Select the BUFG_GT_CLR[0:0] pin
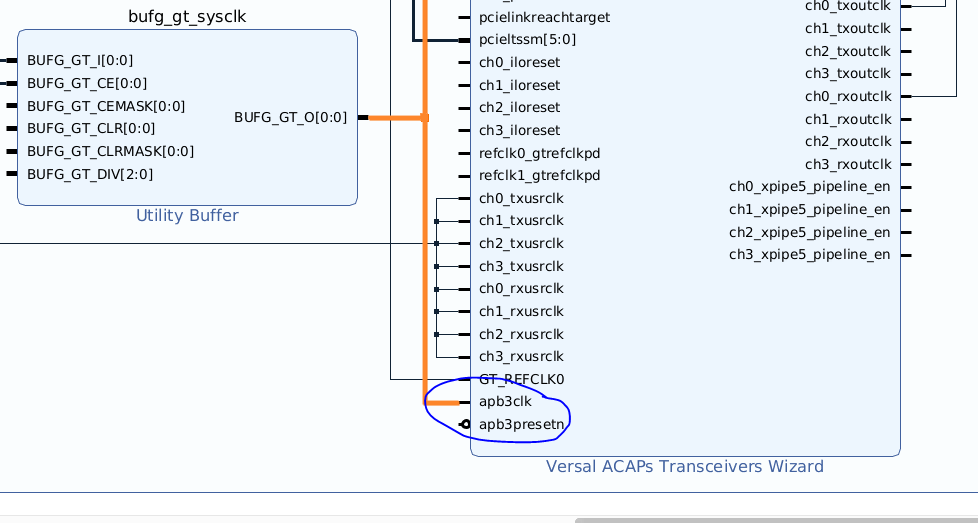Viewport: 978px width, 523px height. coord(90,128)
